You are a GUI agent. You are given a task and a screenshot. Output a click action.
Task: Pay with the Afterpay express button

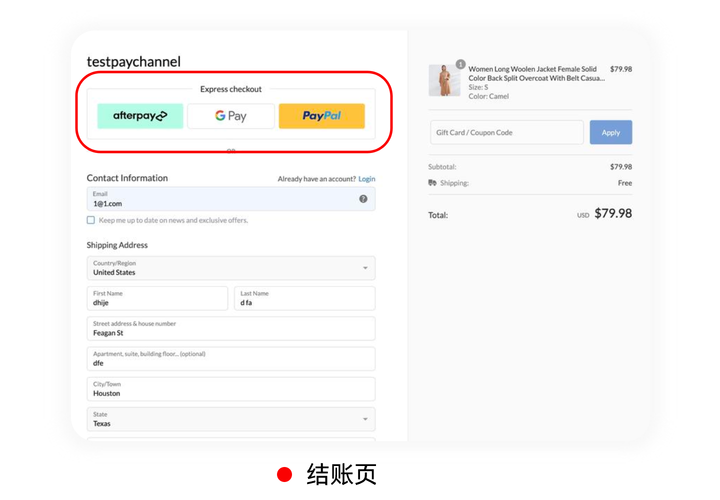[140, 116]
